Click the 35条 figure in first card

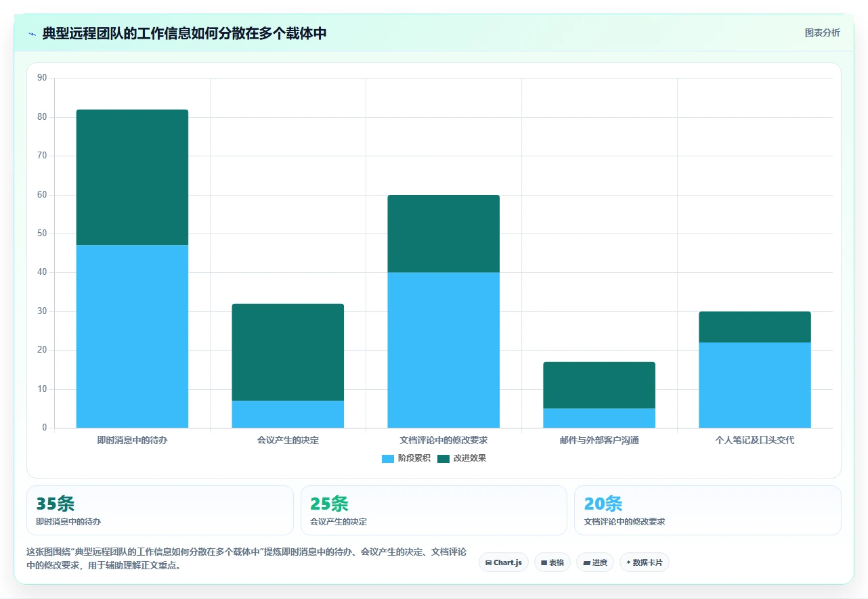[x=55, y=504]
